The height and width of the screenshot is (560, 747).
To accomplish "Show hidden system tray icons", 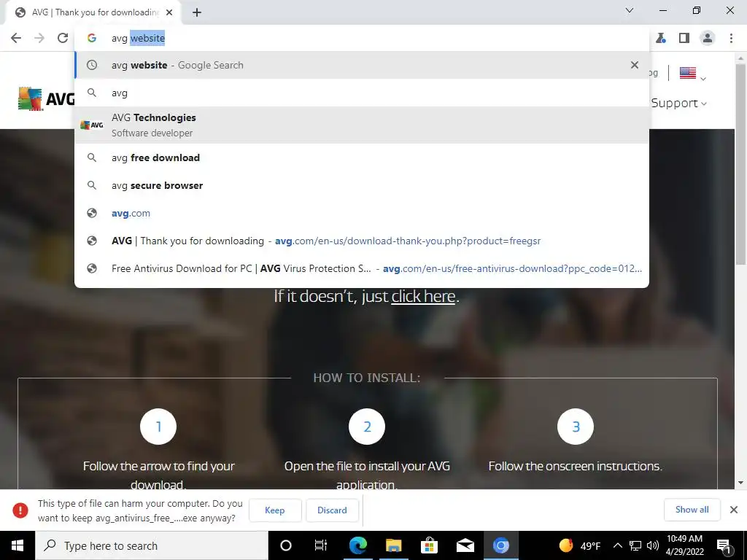I will click(x=617, y=545).
